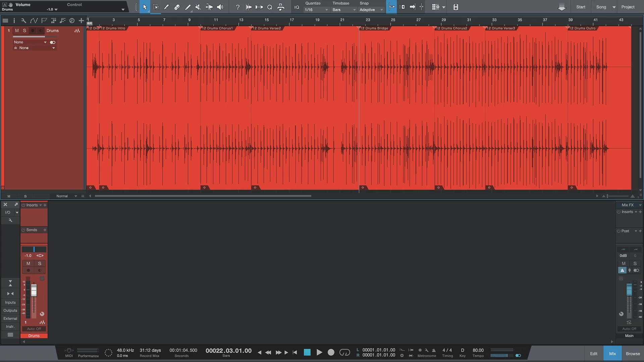Open the Song page
Image resolution: width=644 pixels, height=362 pixels.
[601, 7]
